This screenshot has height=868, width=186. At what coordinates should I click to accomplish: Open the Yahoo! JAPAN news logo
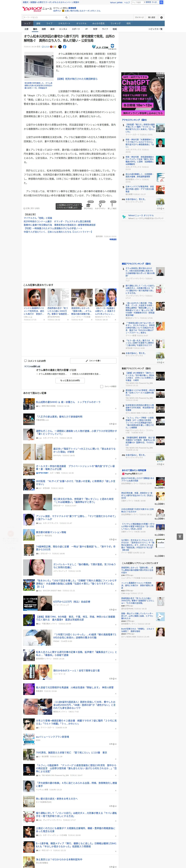37,9
